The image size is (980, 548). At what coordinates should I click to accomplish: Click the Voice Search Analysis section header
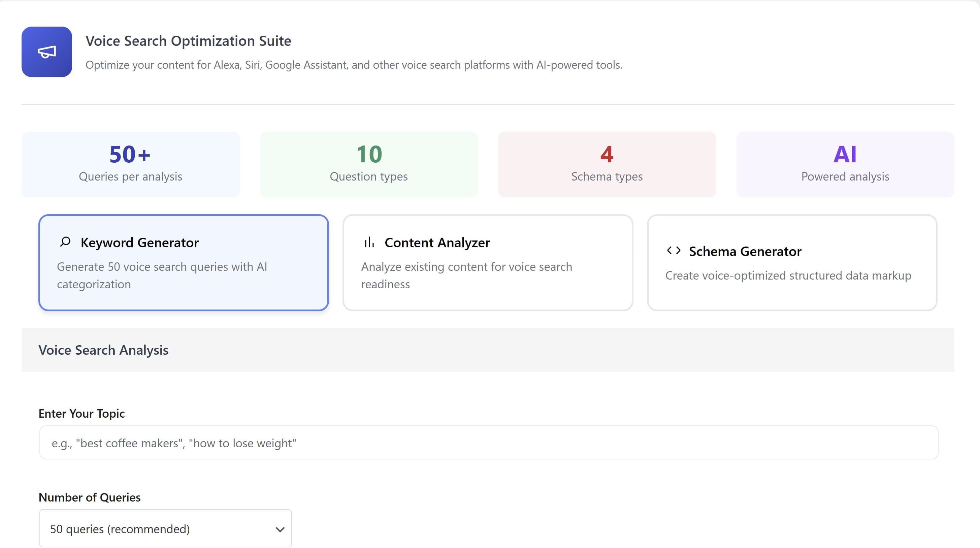point(103,350)
